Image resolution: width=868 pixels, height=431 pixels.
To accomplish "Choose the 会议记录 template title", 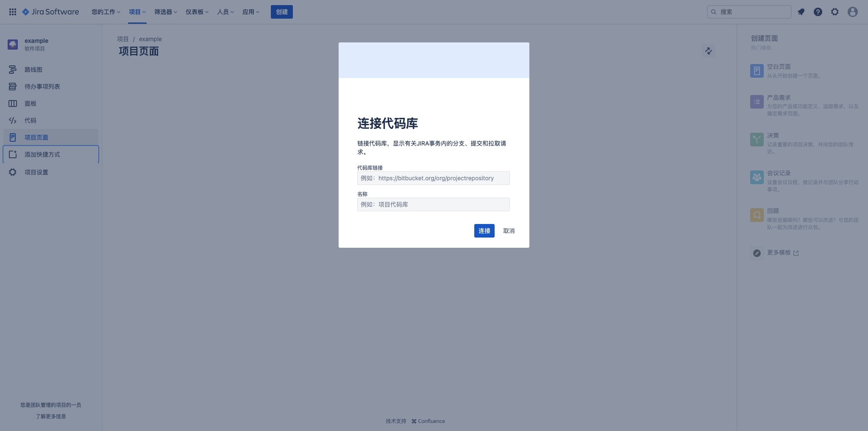I will (779, 173).
